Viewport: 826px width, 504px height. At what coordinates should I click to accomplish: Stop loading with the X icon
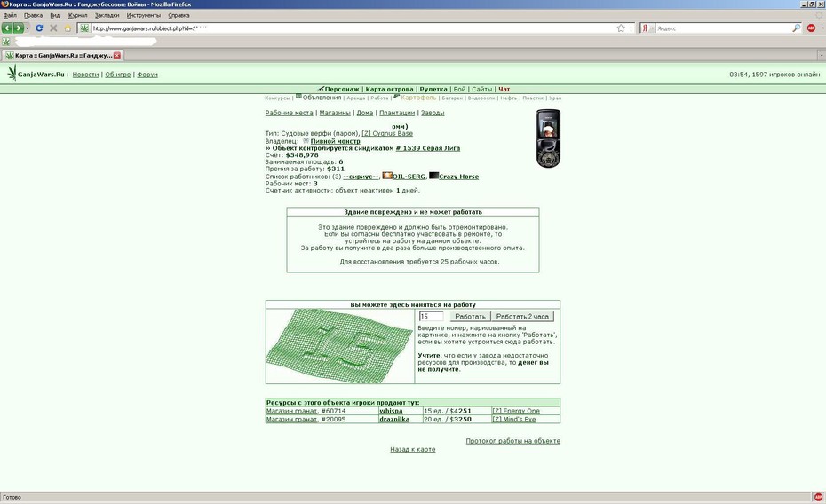[x=53, y=28]
